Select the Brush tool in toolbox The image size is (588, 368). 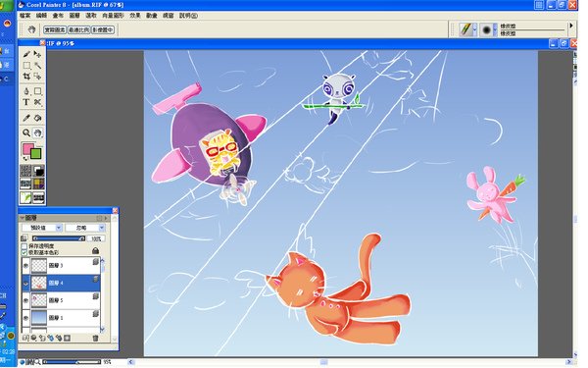26,54
